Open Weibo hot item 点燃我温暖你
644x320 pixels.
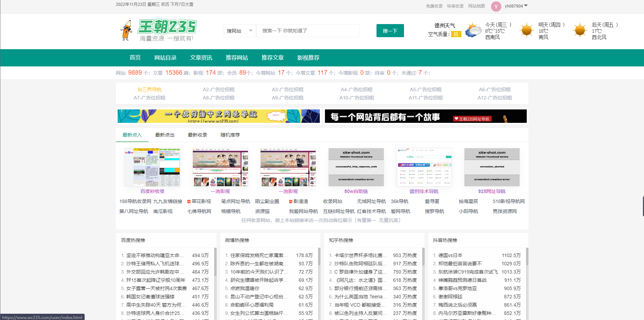click(245, 288)
